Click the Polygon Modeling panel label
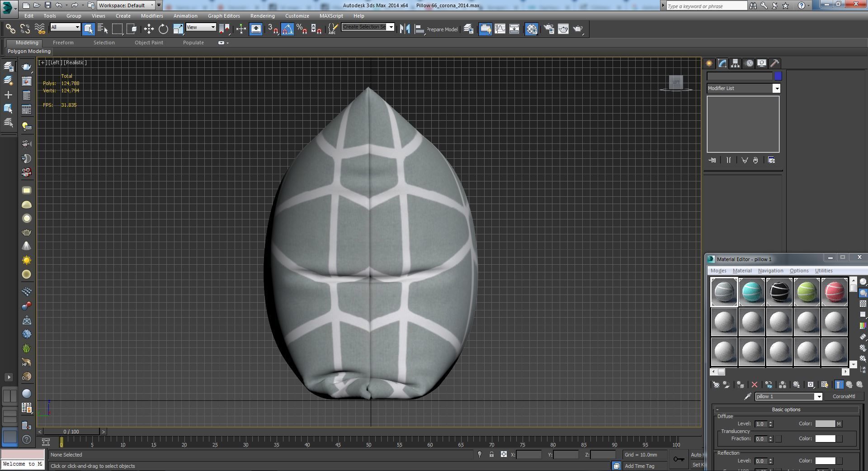This screenshot has width=868, height=471. [x=29, y=51]
